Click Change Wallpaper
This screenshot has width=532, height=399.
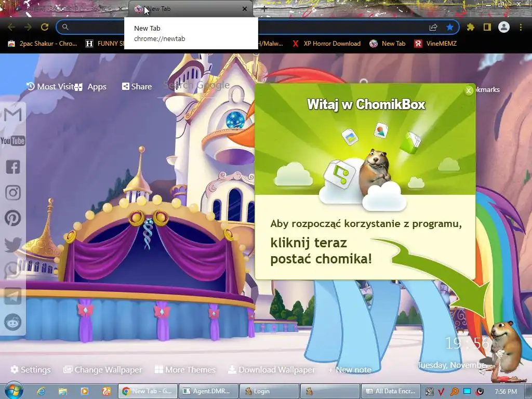pos(103,369)
